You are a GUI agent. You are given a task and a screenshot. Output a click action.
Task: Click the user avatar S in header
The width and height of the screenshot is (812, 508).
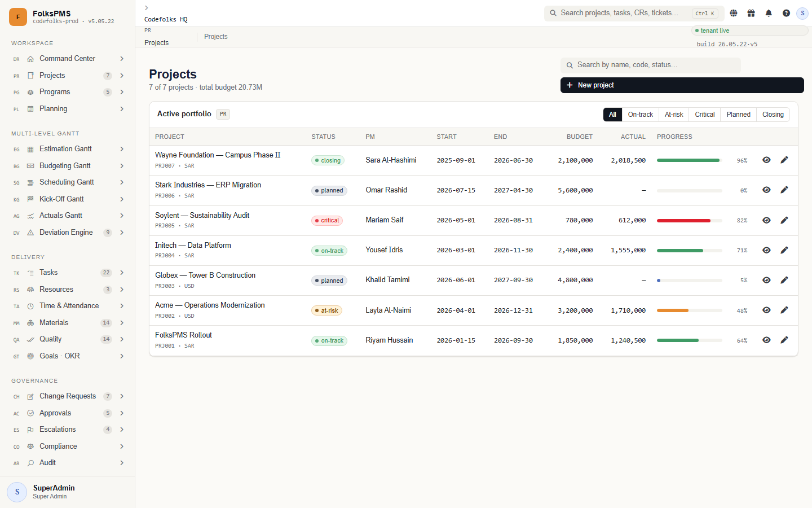[x=802, y=13]
